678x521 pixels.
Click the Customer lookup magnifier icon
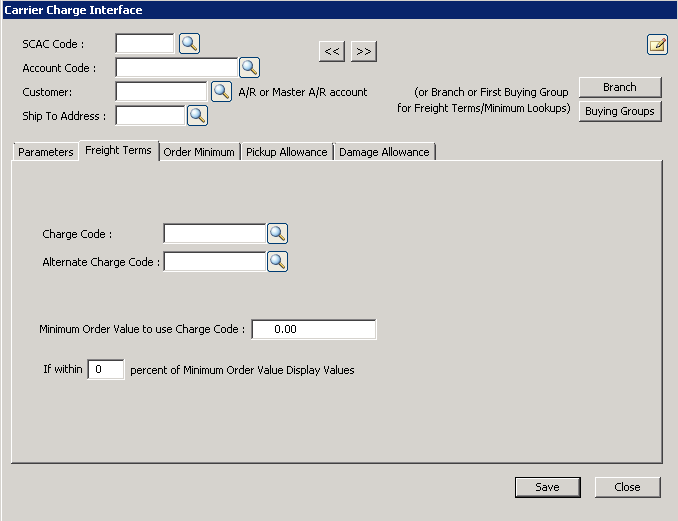(x=221, y=92)
